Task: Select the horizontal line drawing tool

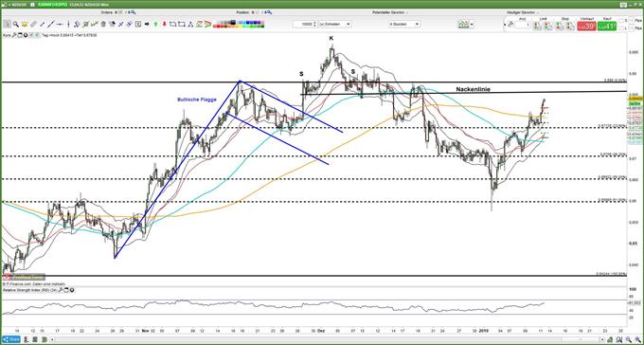Action: (x=59, y=25)
